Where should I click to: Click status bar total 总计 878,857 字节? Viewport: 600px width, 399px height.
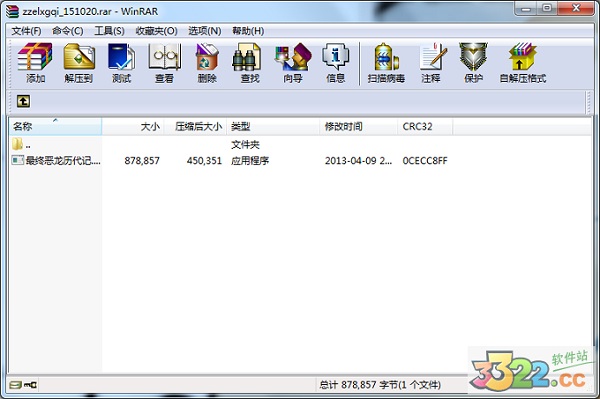tap(380, 384)
